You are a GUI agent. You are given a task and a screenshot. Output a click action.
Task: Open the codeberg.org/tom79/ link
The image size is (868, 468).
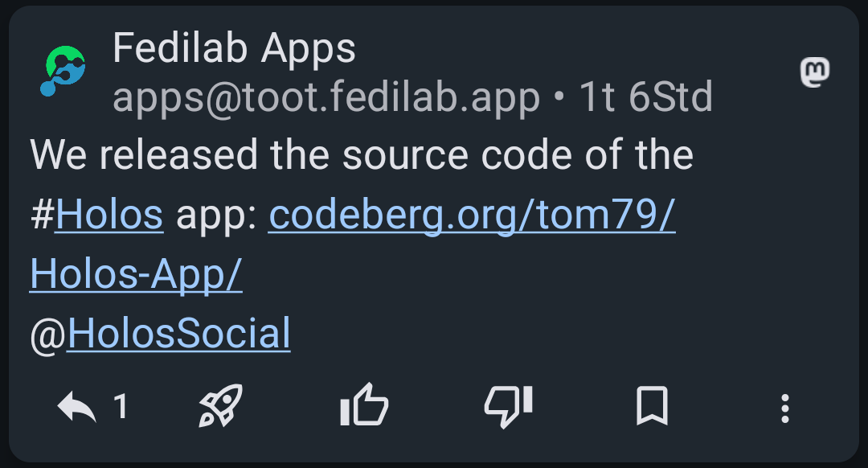point(472,215)
